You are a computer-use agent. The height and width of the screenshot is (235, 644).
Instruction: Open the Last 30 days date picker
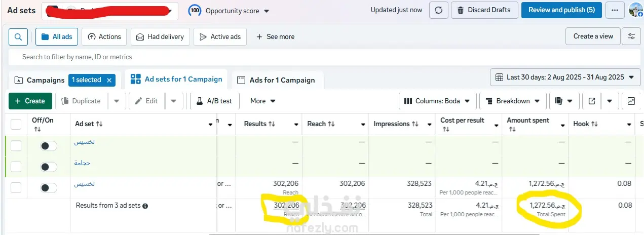565,77
